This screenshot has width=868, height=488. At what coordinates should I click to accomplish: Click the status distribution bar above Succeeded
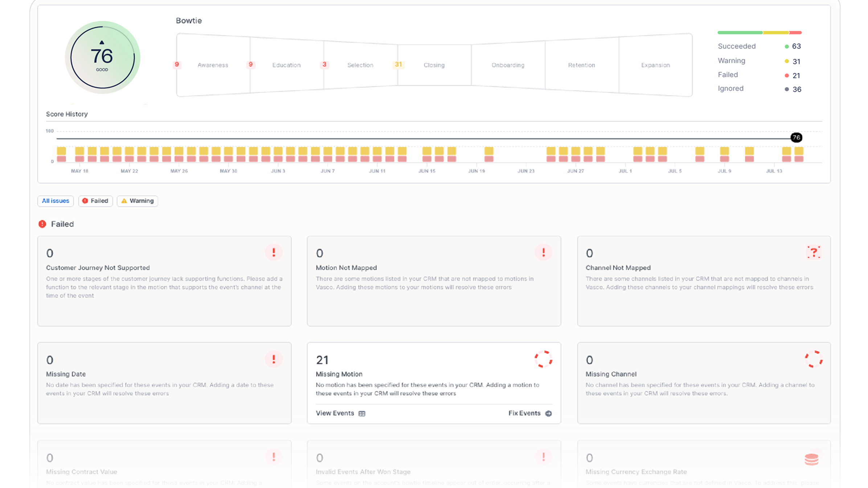pyautogui.click(x=759, y=32)
